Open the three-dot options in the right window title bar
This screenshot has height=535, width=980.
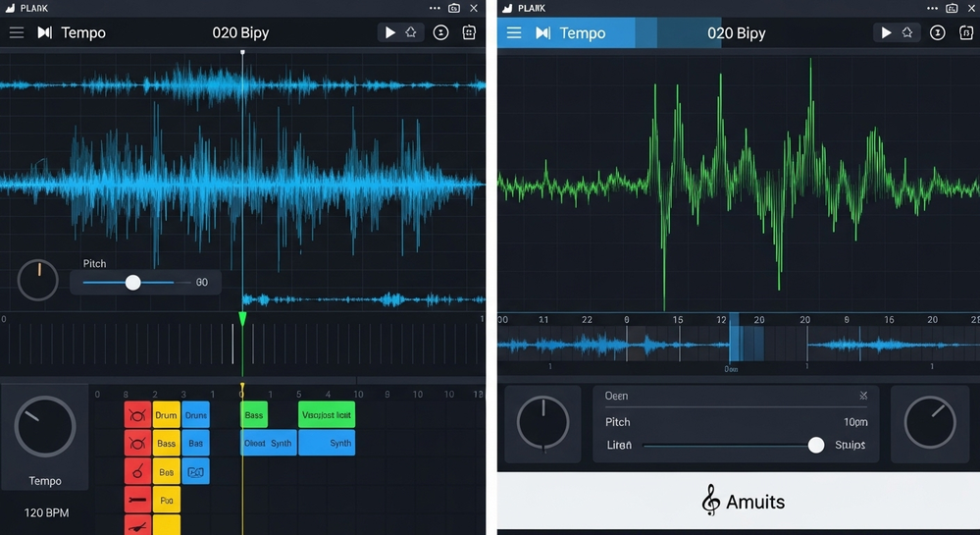coord(932,8)
